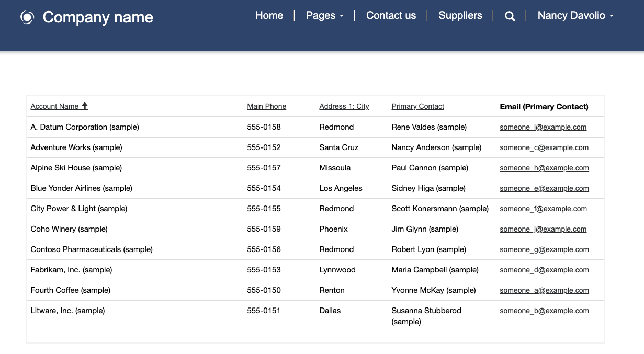Sort the table by Address 1: City
Screen dimensions: 644x354
[x=344, y=106]
